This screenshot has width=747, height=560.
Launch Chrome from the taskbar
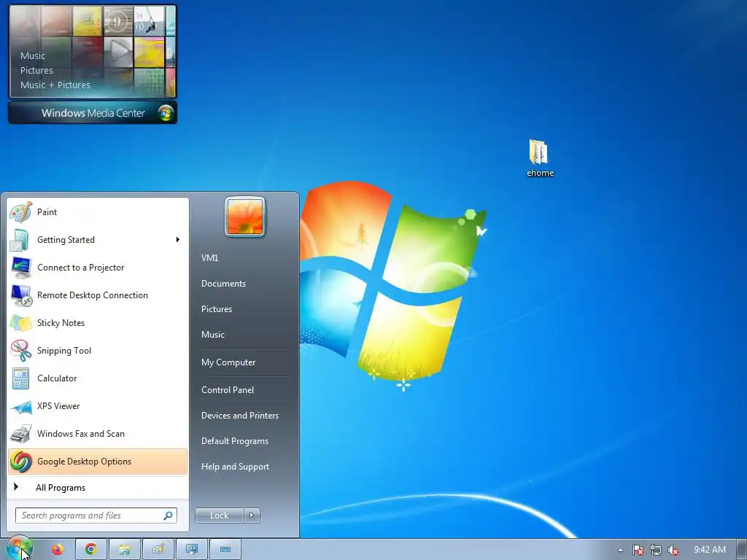tap(91, 550)
